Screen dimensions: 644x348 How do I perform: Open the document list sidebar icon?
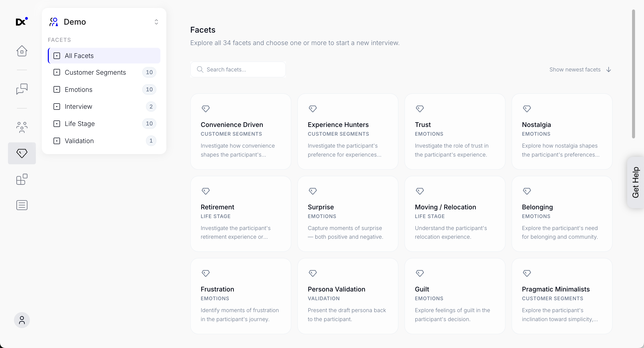(22, 205)
